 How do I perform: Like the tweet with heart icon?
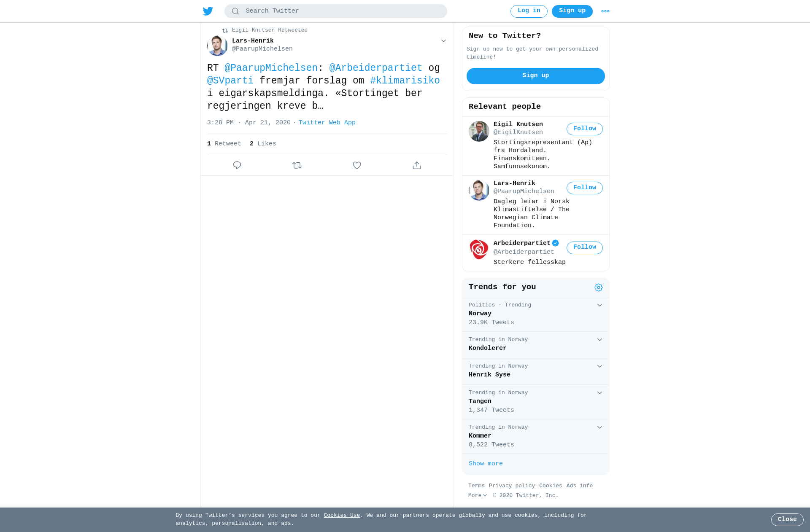pyautogui.click(x=357, y=165)
